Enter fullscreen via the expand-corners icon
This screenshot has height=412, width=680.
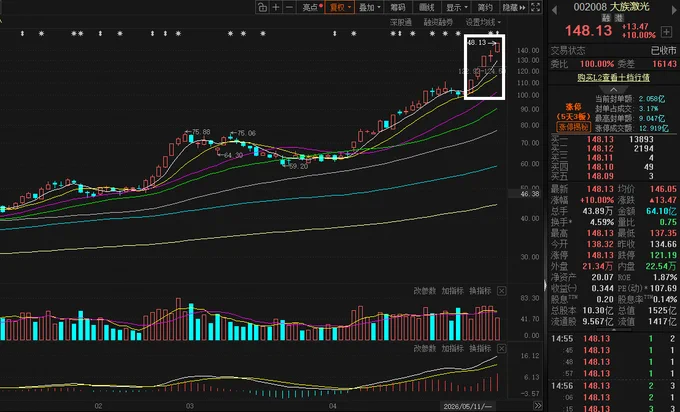tap(536, 7)
